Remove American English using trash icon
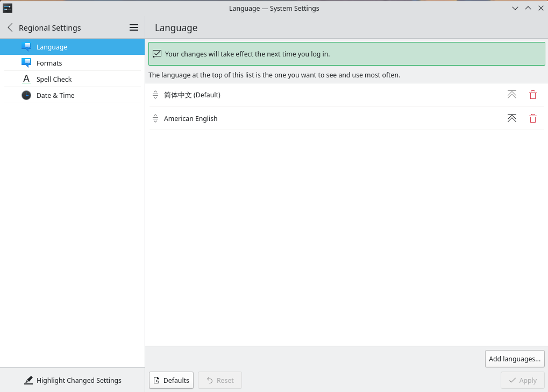Viewport: 548px width, 392px height. [532, 118]
